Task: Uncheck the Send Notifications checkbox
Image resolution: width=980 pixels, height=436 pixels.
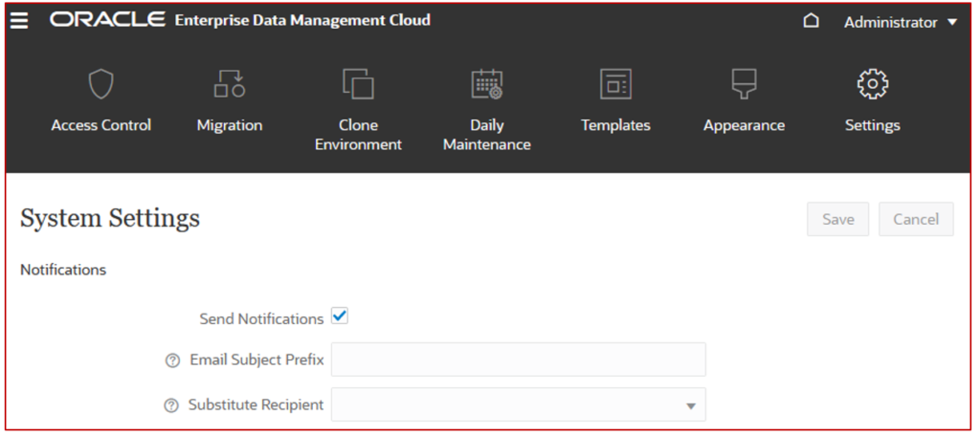Action: click(340, 316)
